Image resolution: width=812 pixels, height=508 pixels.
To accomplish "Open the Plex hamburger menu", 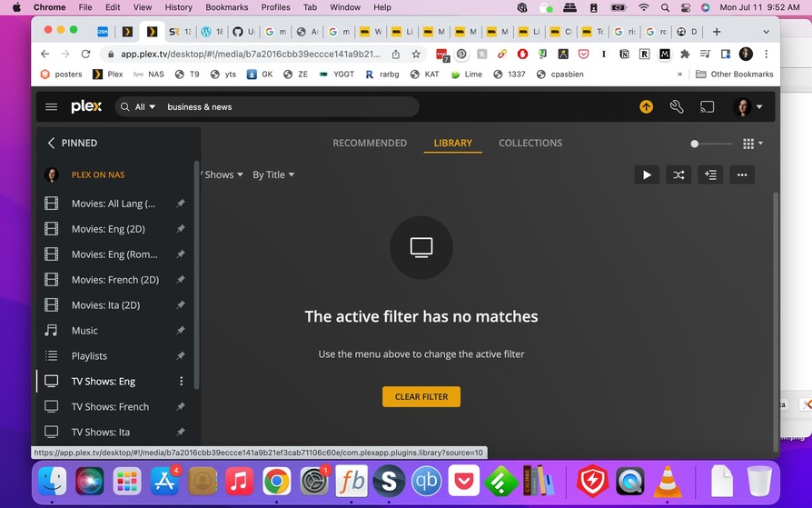I will tap(51, 107).
